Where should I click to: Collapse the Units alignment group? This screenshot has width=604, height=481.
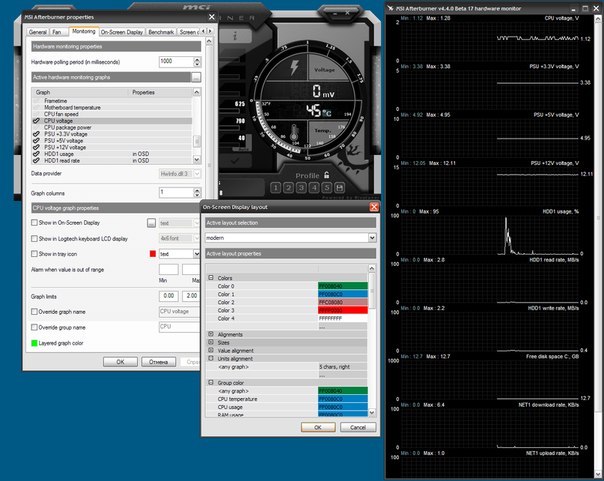coord(211,358)
